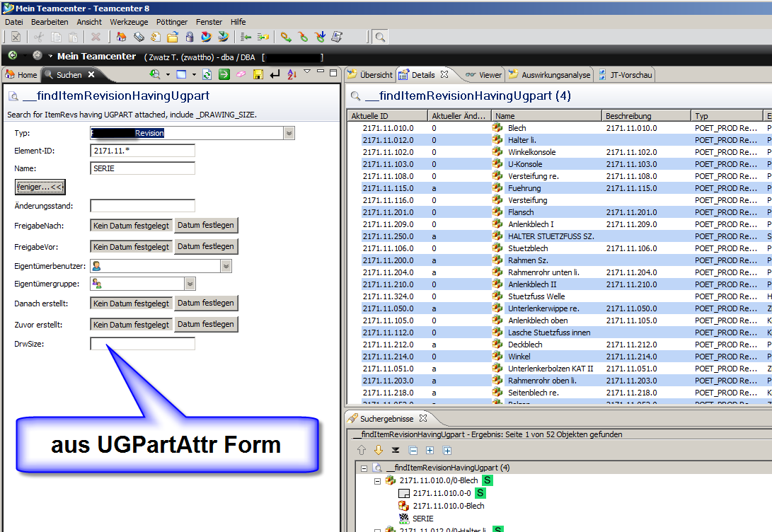Click the stacked plus Expand All icon in Suchergebnisse
Image resolution: width=772 pixels, height=532 pixels.
point(447,451)
